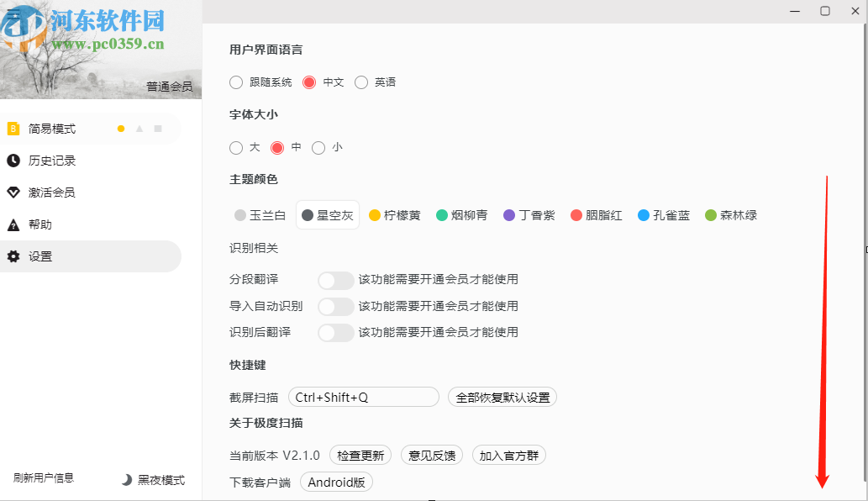The height and width of the screenshot is (501, 868).
Task: Select the gray square mode indicator
Action: click(x=158, y=129)
